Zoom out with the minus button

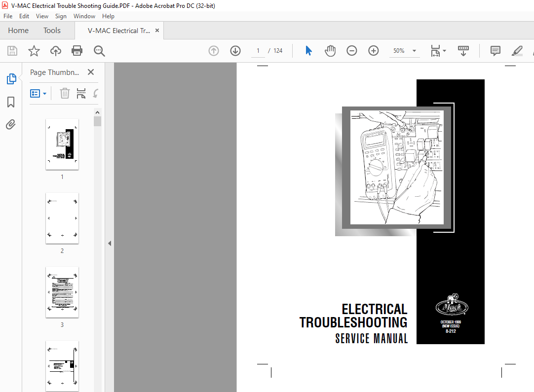(352, 51)
